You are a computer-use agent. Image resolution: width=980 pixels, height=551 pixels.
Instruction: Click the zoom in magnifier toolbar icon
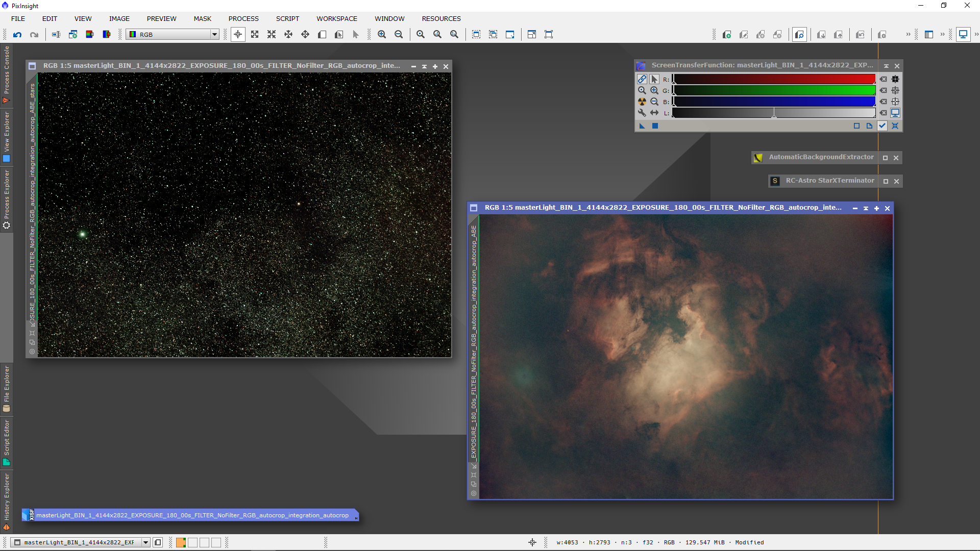tap(382, 35)
